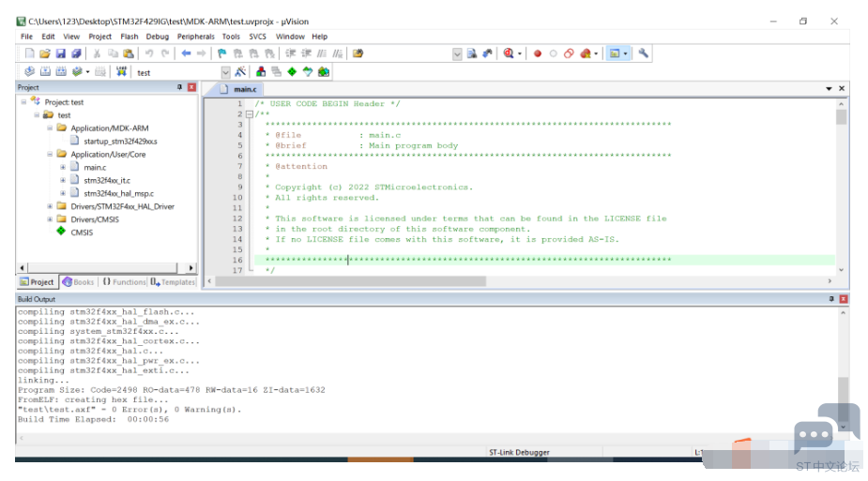Open the Peripherals menu
The height and width of the screenshot is (481, 868).
(x=195, y=37)
